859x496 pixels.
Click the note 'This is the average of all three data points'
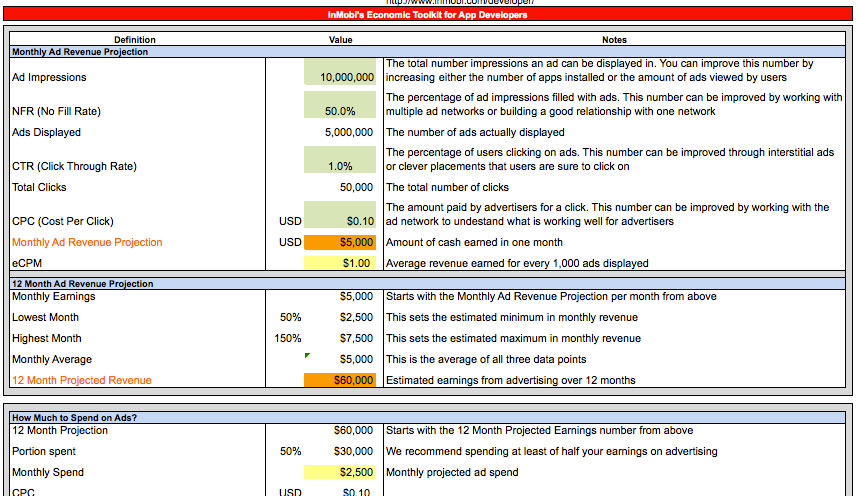tap(486, 360)
